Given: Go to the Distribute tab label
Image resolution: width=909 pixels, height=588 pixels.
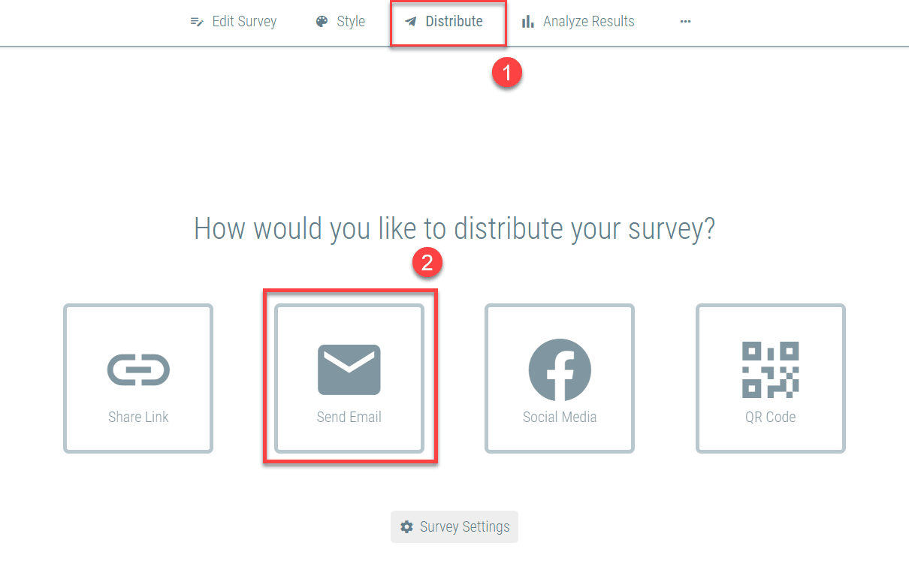Looking at the screenshot, I should (454, 22).
